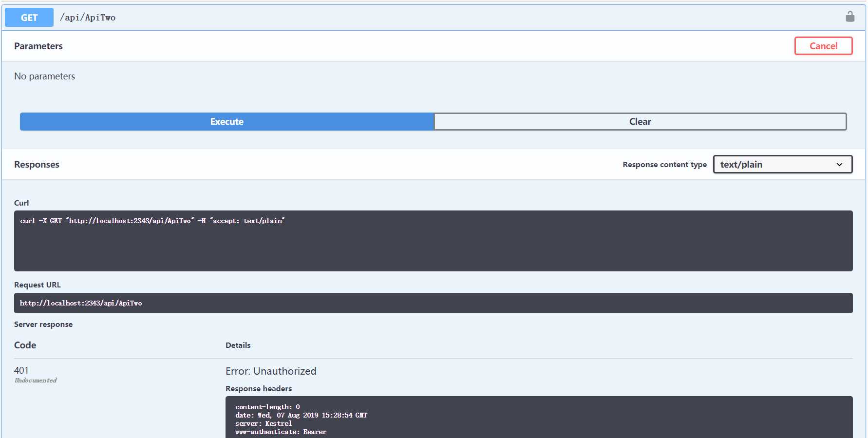
Task: Click 'server: Kestrel' header line
Action: [264, 424]
